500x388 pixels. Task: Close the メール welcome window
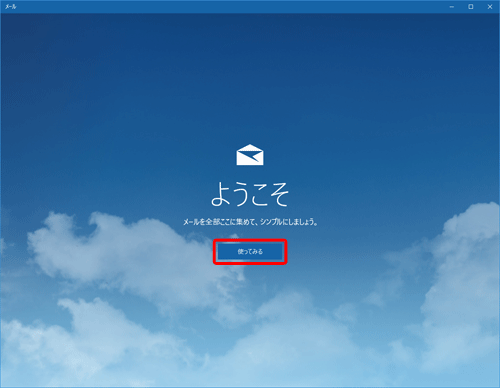tap(490, 7)
